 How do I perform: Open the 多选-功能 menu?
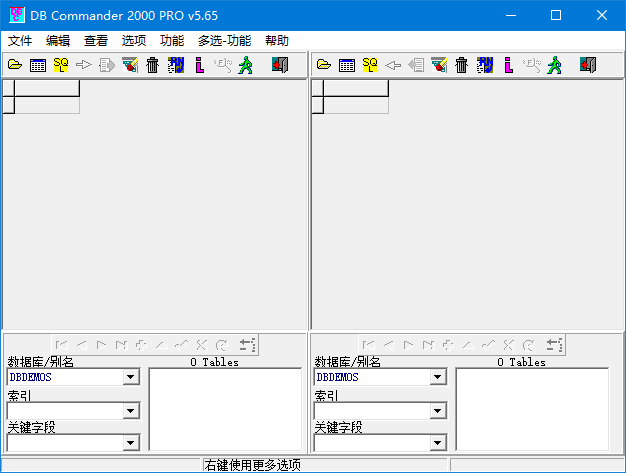[224, 41]
